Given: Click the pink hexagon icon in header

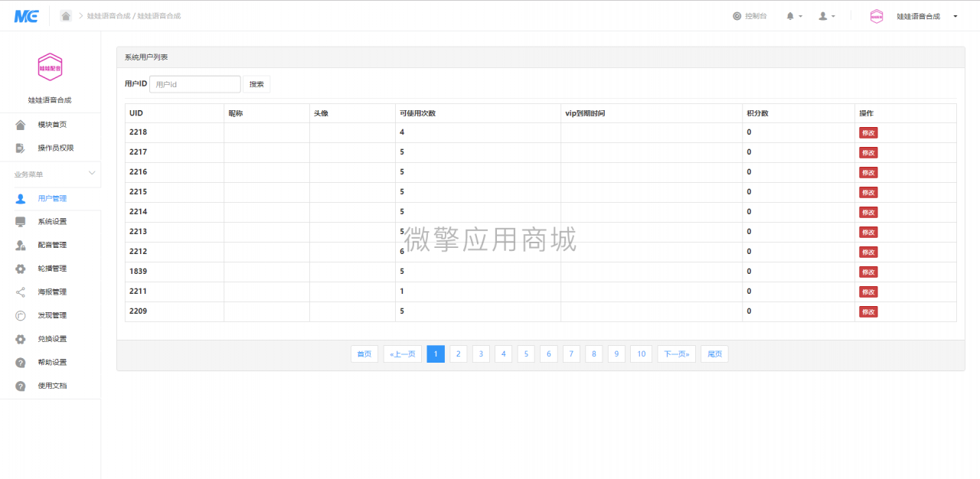Looking at the screenshot, I should coord(877,16).
